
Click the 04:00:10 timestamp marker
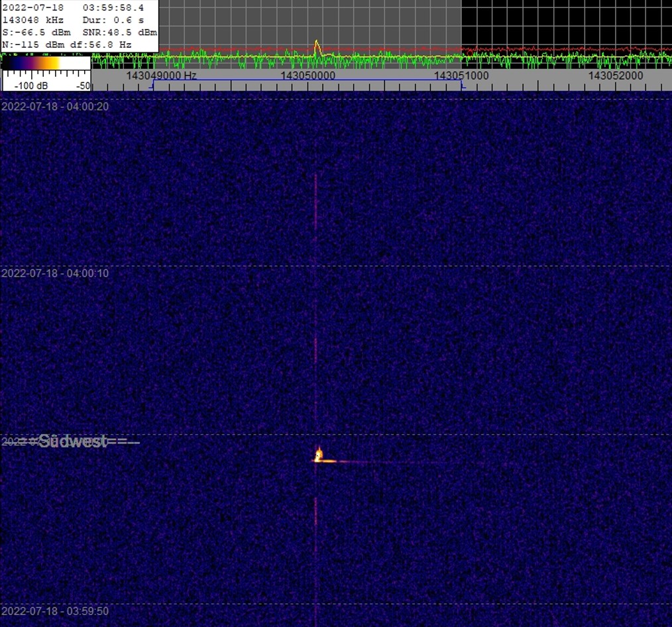55,274
